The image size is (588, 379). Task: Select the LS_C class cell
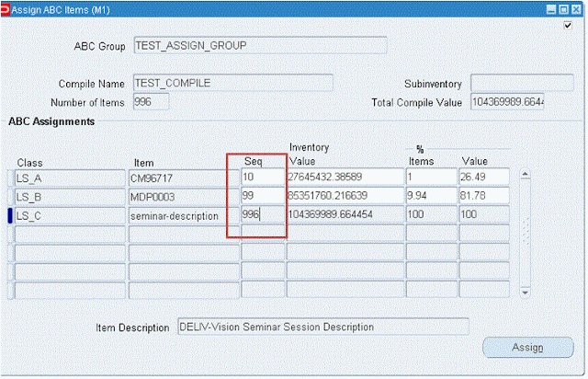(x=70, y=215)
